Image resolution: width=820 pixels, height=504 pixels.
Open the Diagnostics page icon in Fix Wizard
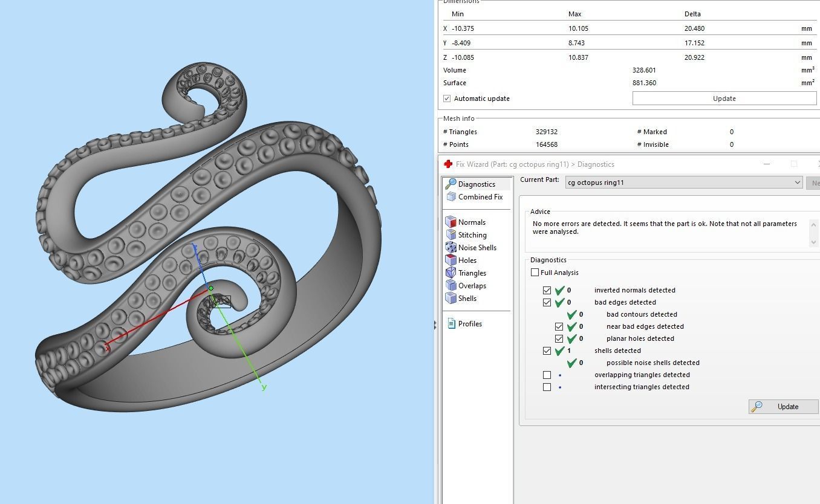click(x=451, y=184)
